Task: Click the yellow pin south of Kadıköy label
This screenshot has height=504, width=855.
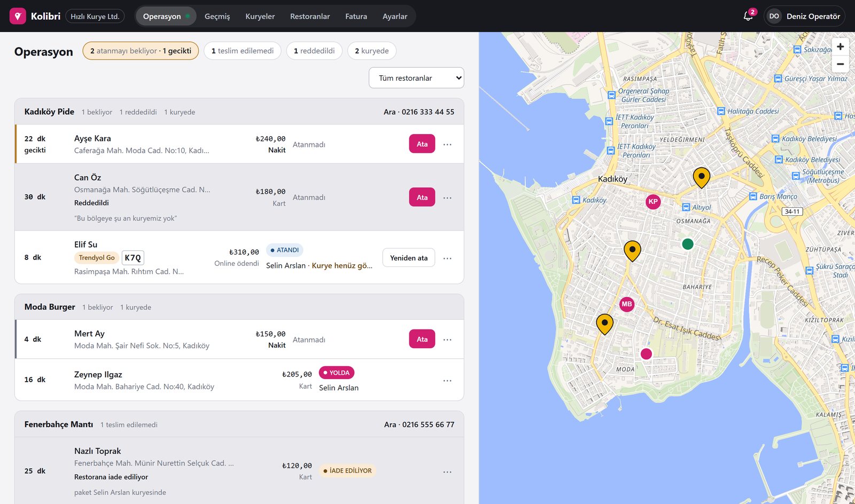Action: pyautogui.click(x=632, y=251)
